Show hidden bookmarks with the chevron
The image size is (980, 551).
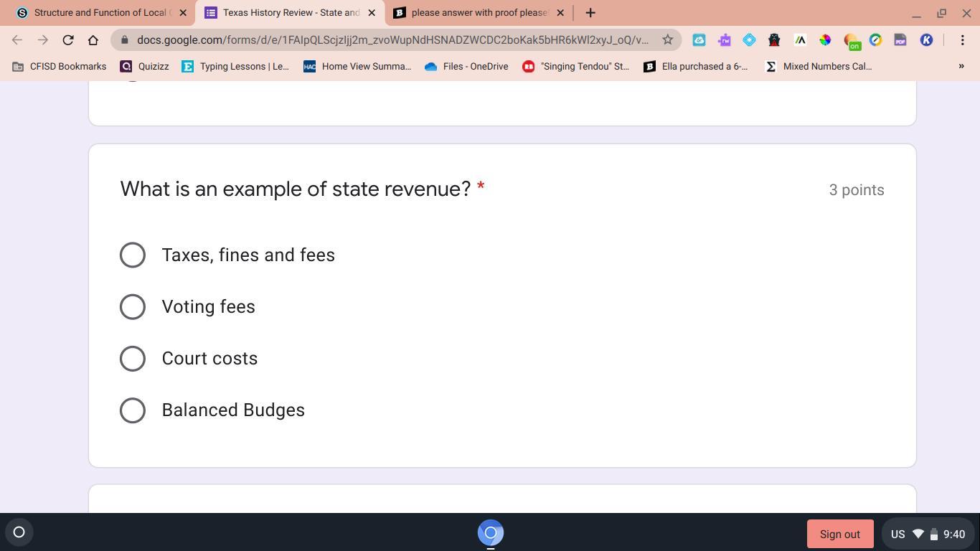tap(961, 66)
